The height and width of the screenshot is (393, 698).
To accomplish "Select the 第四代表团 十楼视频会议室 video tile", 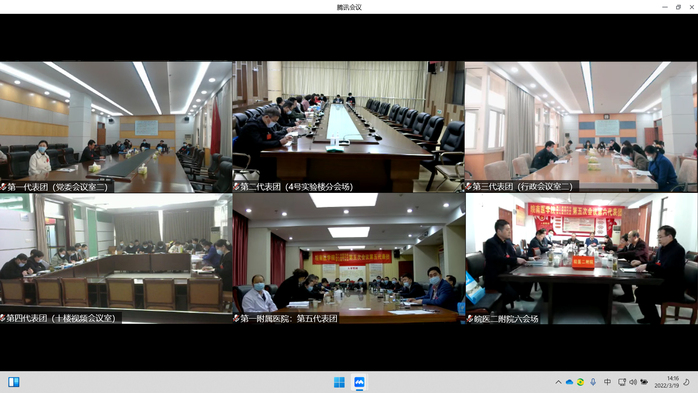I will click(116, 259).
